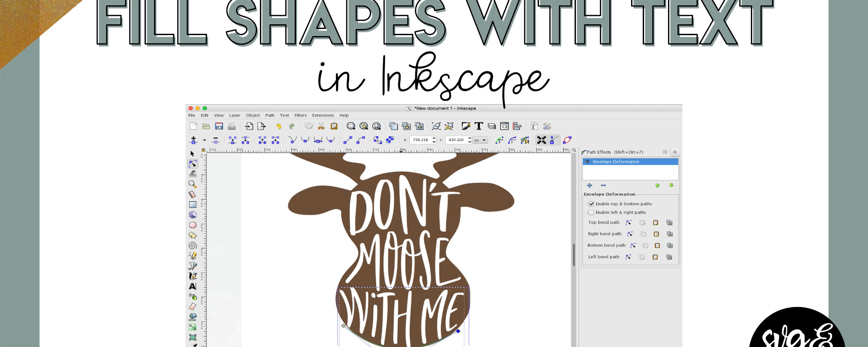Add a new path effect with plus
Image resolution: width=868 pixels, height=347 pixels.
tap(589, 185)
